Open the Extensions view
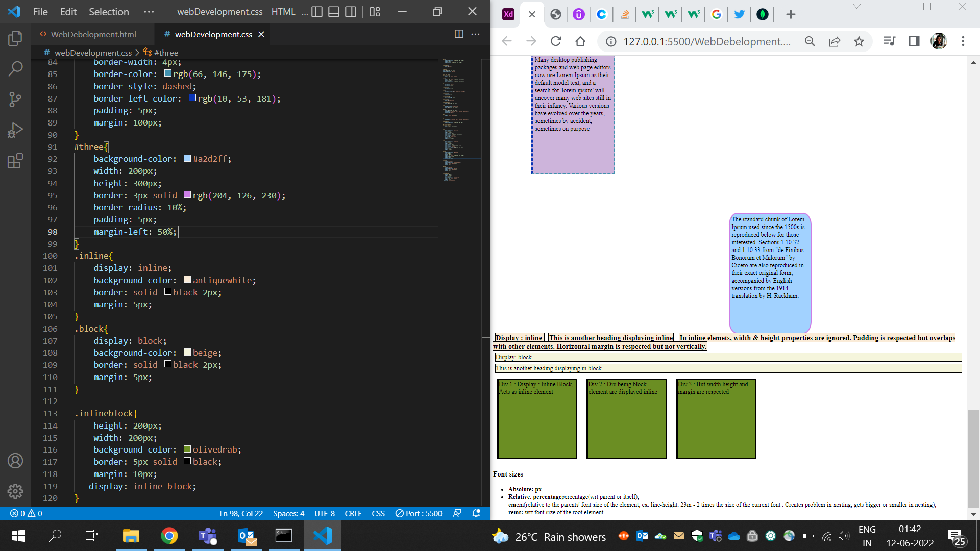The width and height of the screenshot is (980, 551). tap(15, 161)
